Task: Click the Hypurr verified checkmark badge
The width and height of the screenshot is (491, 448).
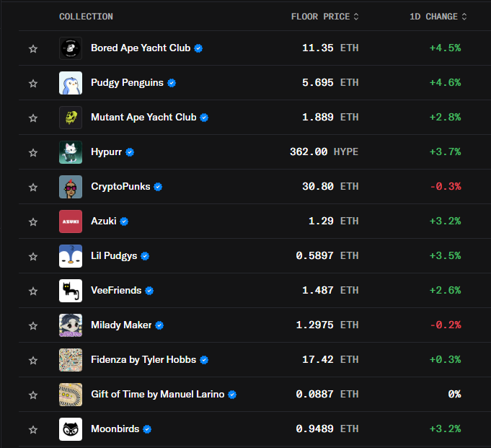Action: [x=130, y=152]
